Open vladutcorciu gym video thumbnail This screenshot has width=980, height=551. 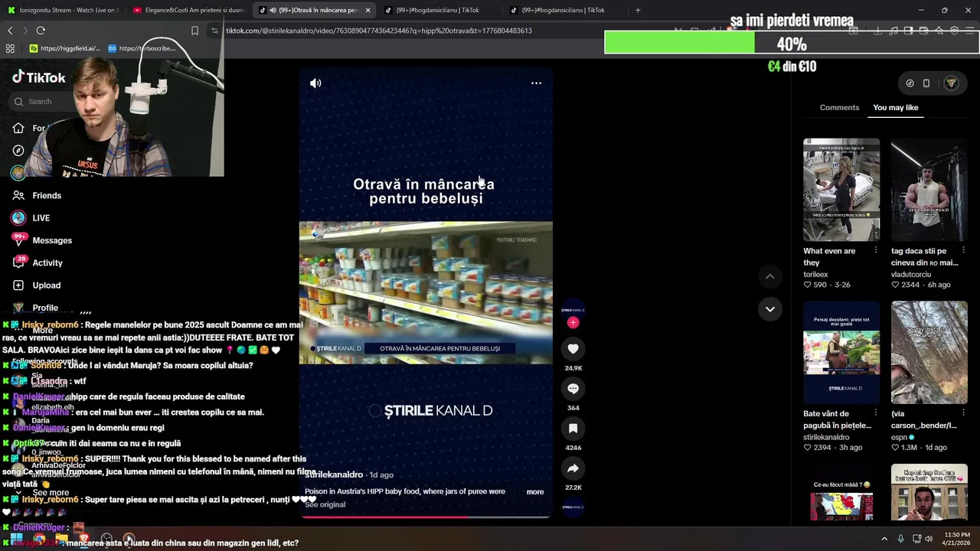coord(929,190)
